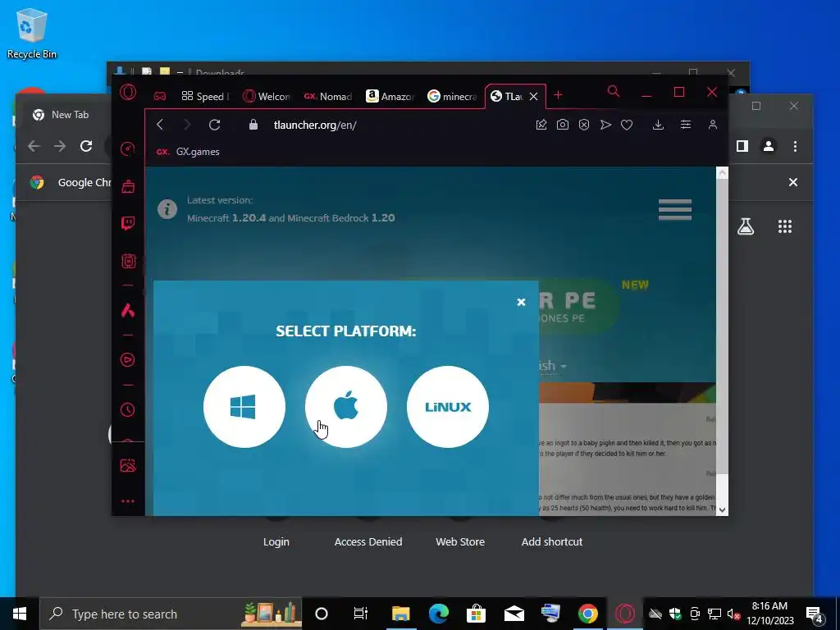Open Google apps grid in Chrome

(x=785, y=226)
